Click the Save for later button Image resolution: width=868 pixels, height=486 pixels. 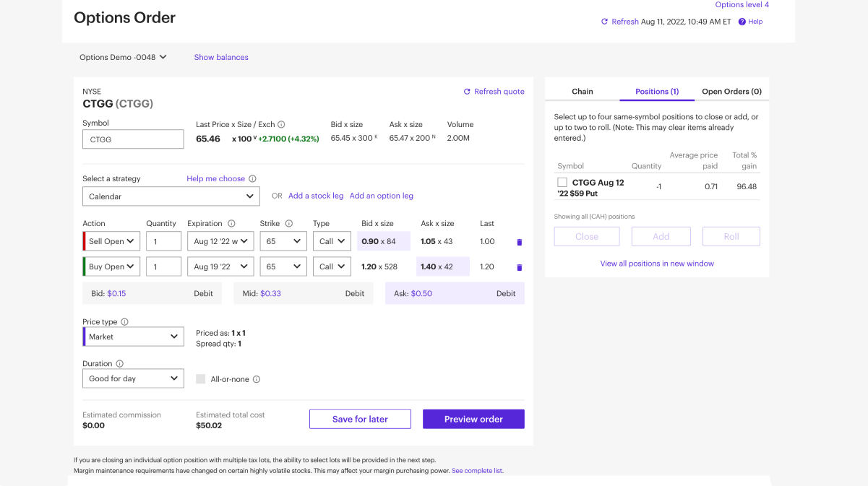click(x=360, y=419)
